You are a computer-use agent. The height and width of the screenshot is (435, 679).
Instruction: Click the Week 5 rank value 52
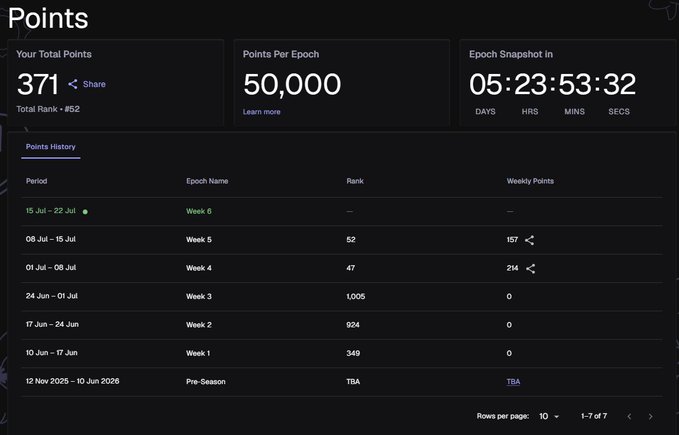coord(351,240)
